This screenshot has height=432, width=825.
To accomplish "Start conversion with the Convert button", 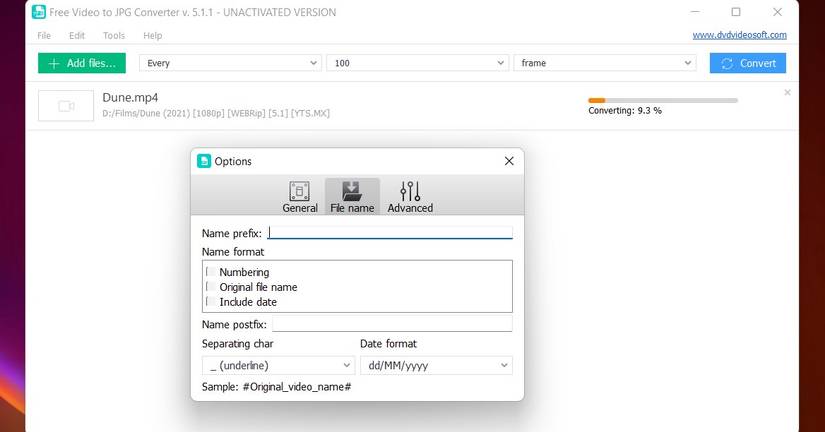I will click(x=748, y=63).
